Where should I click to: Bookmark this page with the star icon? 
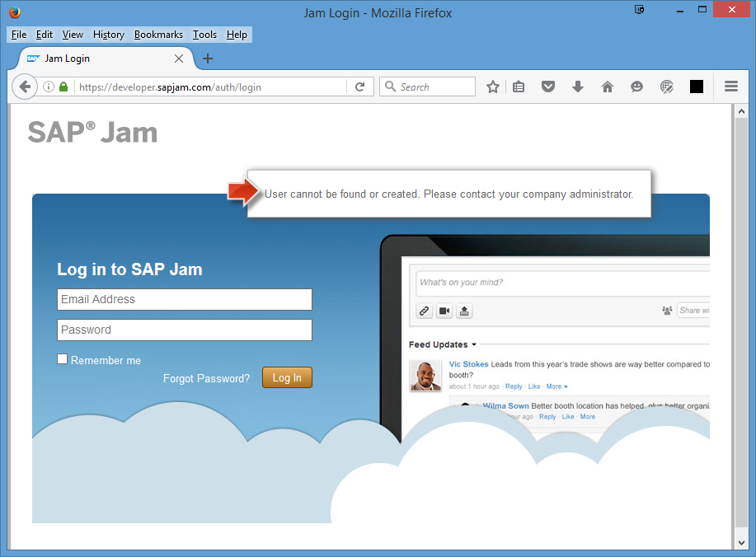(493, 87)
